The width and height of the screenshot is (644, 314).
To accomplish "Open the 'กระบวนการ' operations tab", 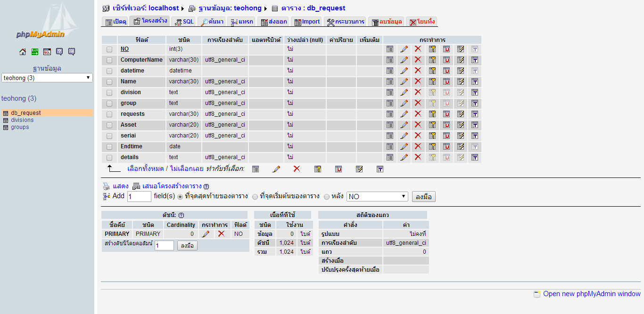I will pos(346,22).
